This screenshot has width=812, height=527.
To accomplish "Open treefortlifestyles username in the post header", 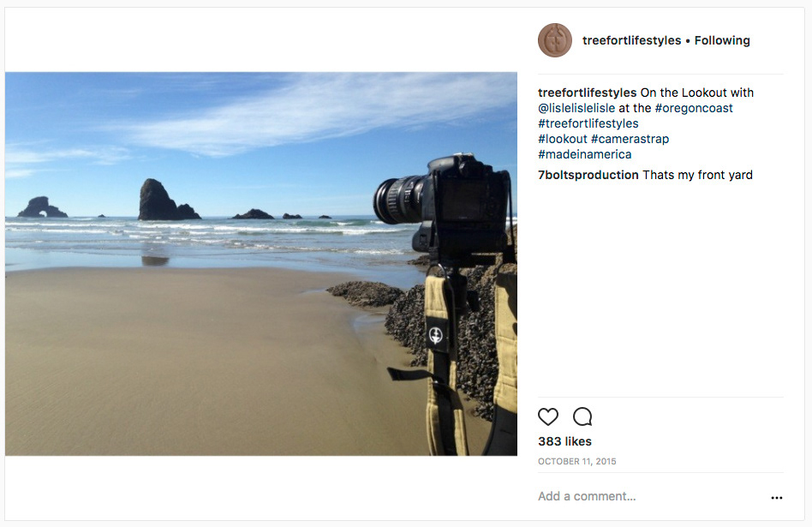I will pyautogui.click(x=631, y=40).
